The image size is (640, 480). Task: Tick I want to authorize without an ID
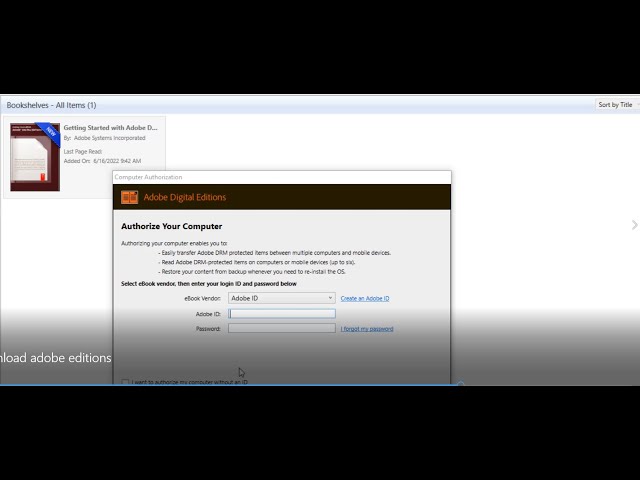[125, 382]
